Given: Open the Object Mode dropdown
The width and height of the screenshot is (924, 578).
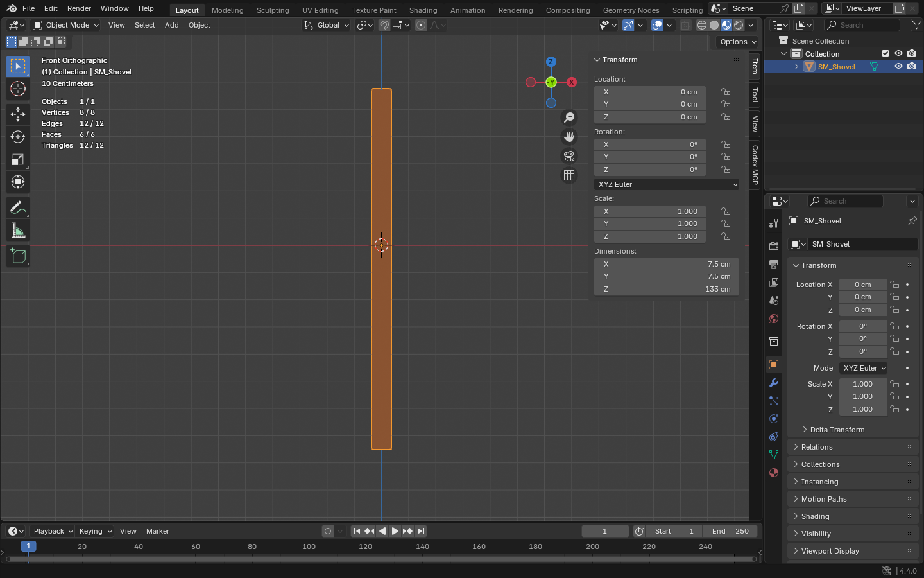Looking at the screenshot, I should [66, 25].
